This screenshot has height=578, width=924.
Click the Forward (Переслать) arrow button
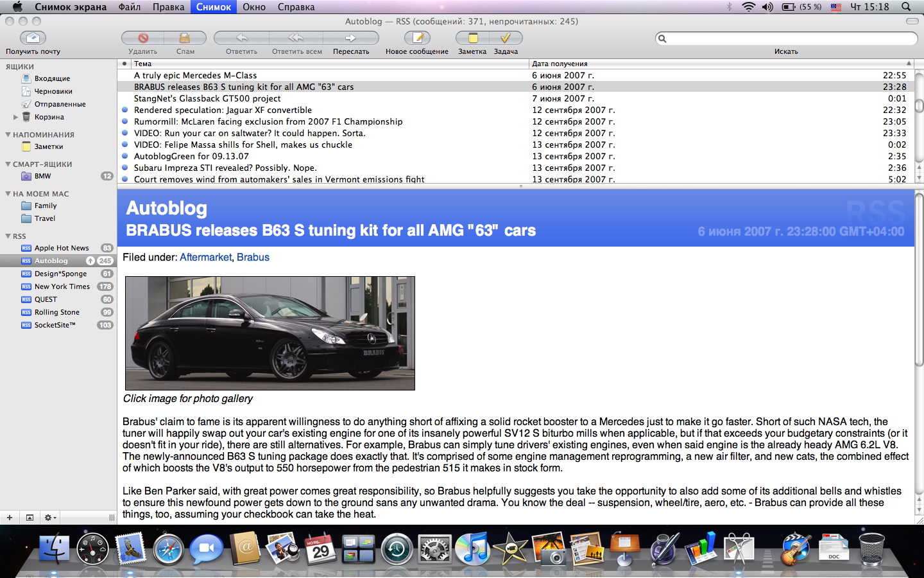click(351, 38)
